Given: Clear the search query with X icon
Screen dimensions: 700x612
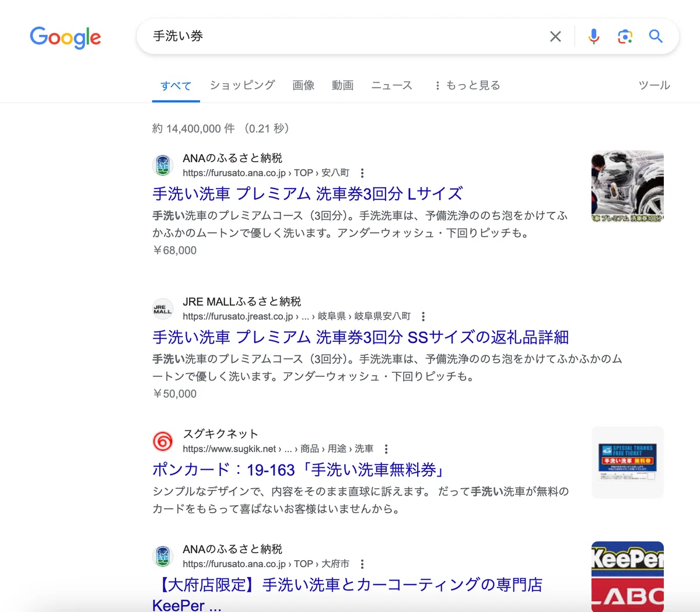Looking at the screenshot, I should (555, 37).
